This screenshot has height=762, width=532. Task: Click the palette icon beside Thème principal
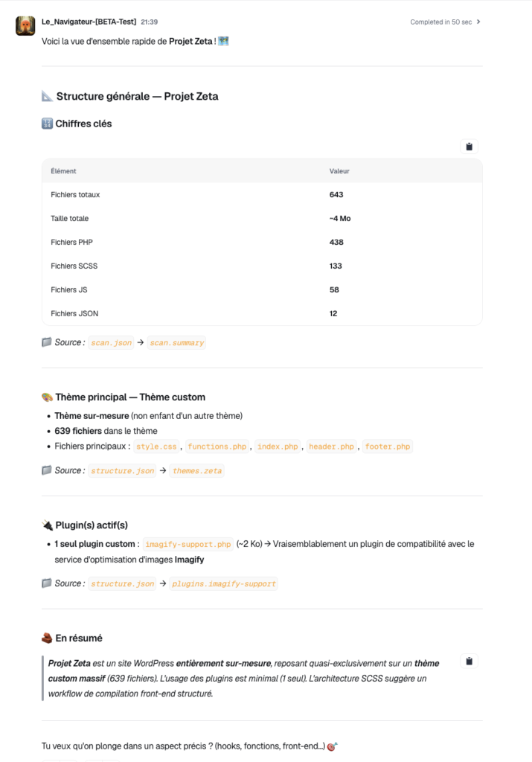click(47, 397)
